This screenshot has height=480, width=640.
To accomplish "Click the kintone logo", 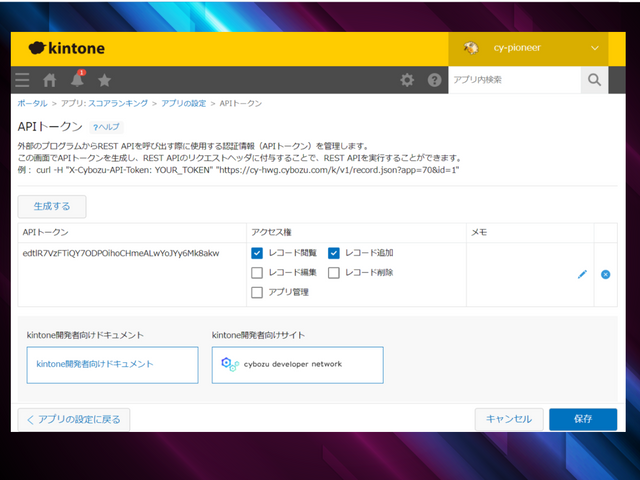I will tap(67, 48).
